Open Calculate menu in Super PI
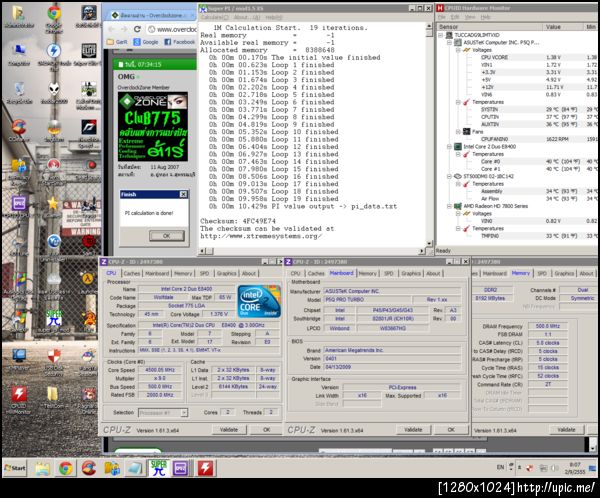Screen dimensions: 600x498 tap(214, 16)
